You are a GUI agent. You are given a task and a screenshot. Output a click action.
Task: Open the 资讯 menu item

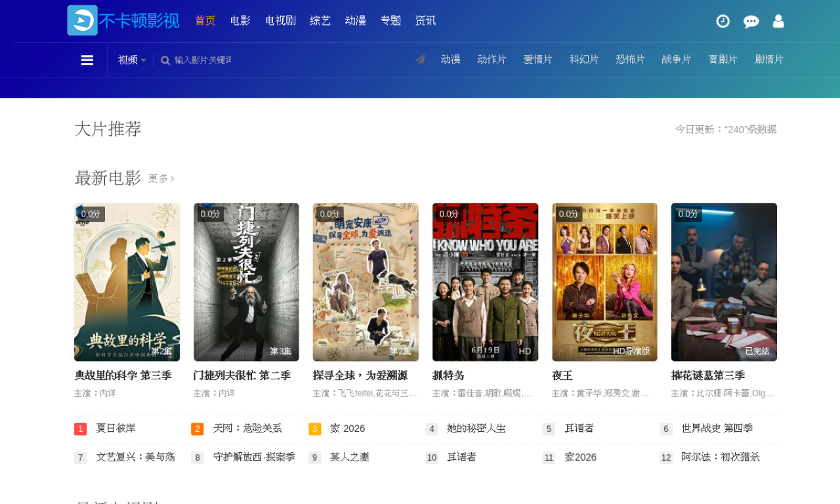pyautogui.click(x=425, y=20)
